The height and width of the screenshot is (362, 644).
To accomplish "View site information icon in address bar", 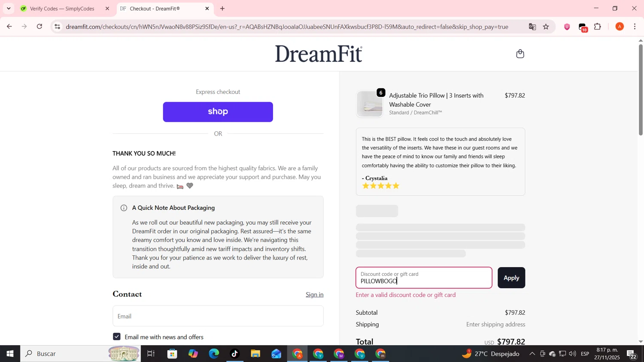I will 57,27.
